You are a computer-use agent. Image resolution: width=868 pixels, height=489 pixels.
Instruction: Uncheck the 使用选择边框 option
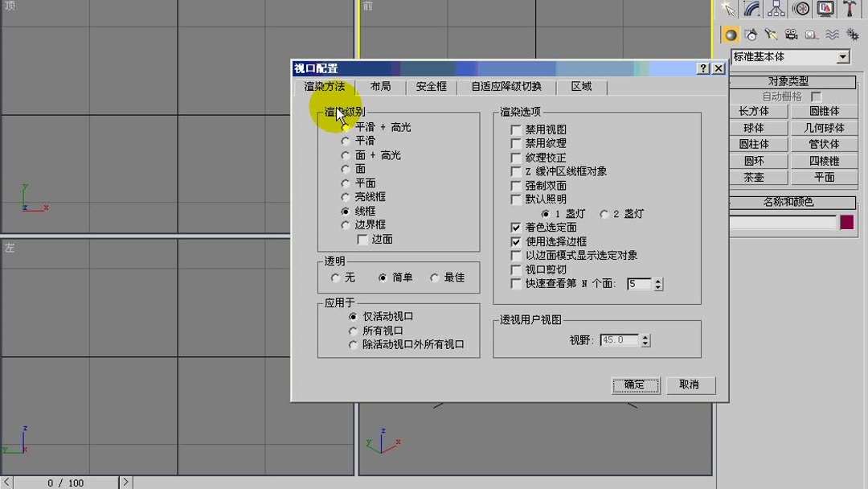pos(515,241)
